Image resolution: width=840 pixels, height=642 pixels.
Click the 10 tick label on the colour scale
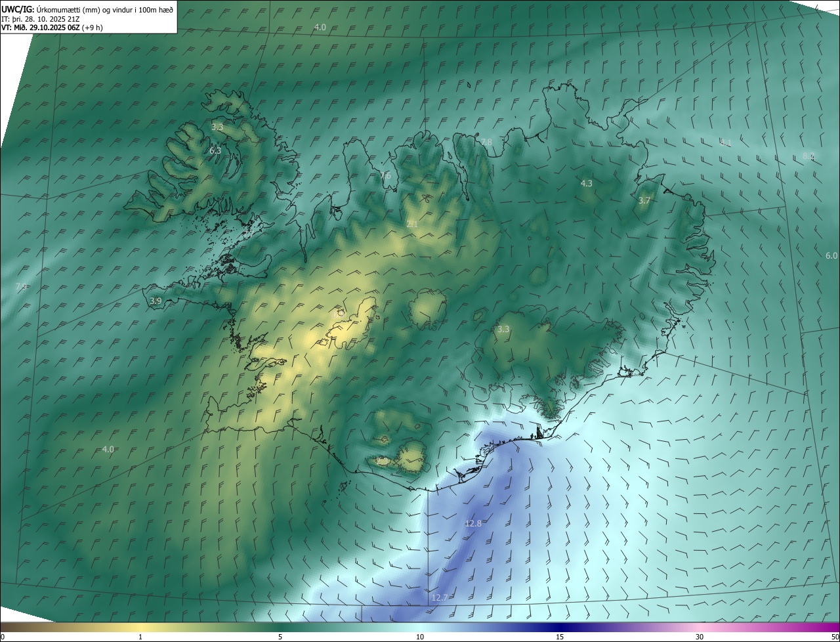click(x=420, y=637)
